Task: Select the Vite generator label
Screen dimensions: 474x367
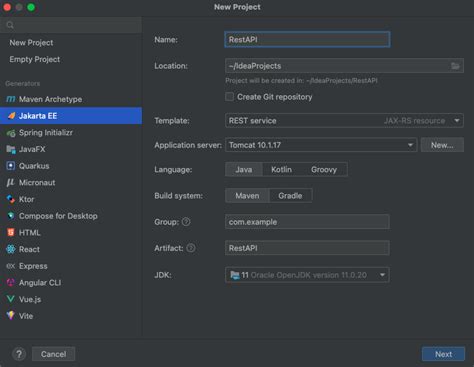Action: point(26,316)
